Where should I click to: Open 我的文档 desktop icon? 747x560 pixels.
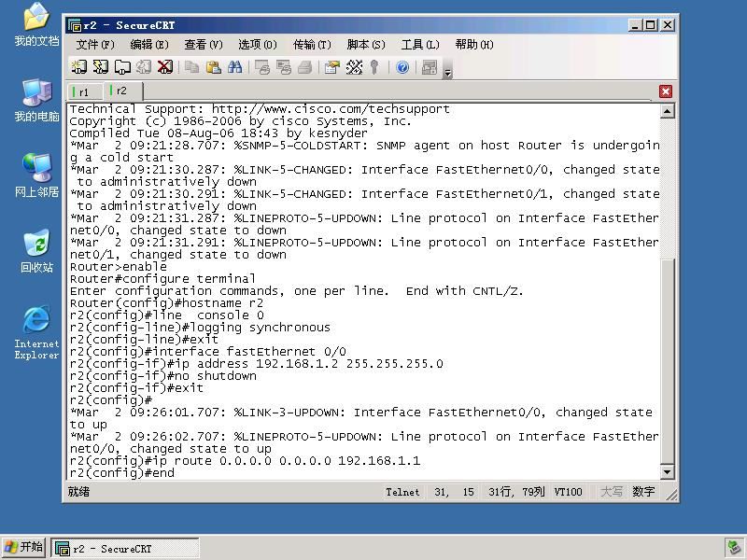click(x=36, y=25)
